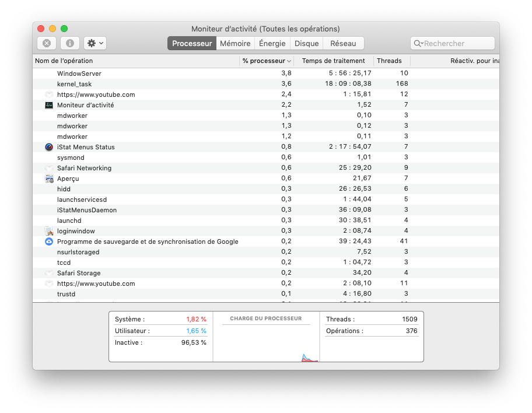This screenshot has height=413, width=532.
Task: Select the mdworker row with time 0,10
Action: (266, 116)
